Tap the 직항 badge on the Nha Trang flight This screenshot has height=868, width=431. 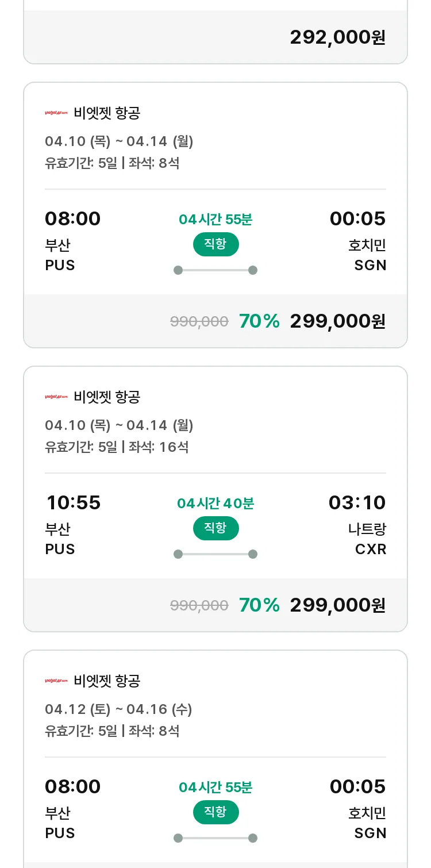(x=215, y=528)
